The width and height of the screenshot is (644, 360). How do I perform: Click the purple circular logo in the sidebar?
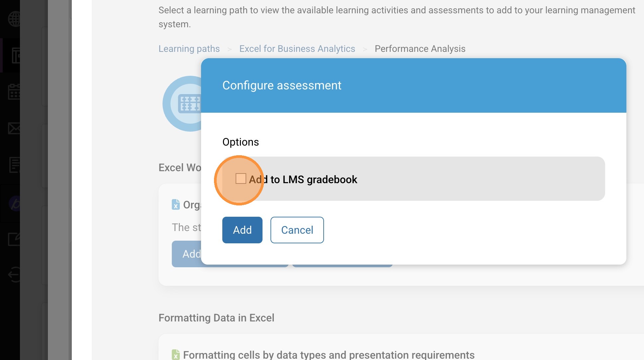15,203
